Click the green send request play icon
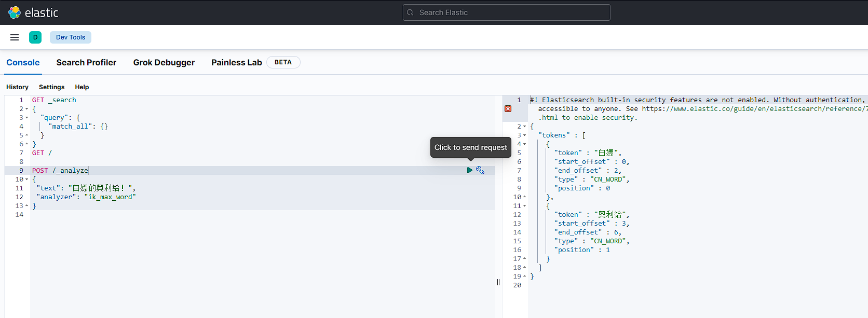The image size is (868, 318). pyautogui.click(x=470, y=170)
